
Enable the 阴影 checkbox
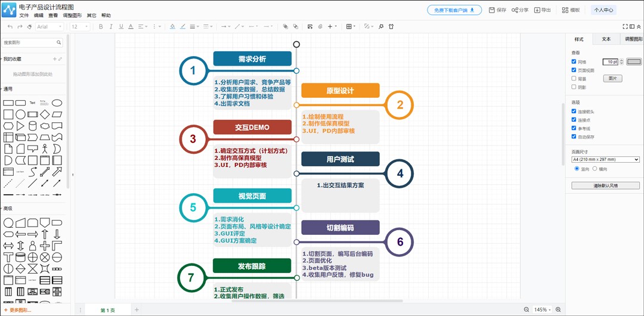(x=574, y=86)
